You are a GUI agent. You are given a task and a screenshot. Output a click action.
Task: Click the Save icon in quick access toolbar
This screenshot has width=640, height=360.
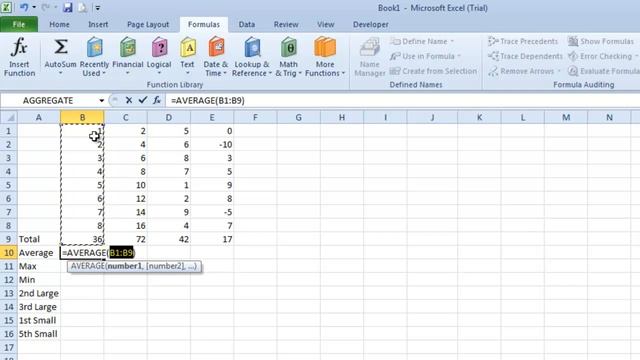pyautogui.click(x=68, y=7)
